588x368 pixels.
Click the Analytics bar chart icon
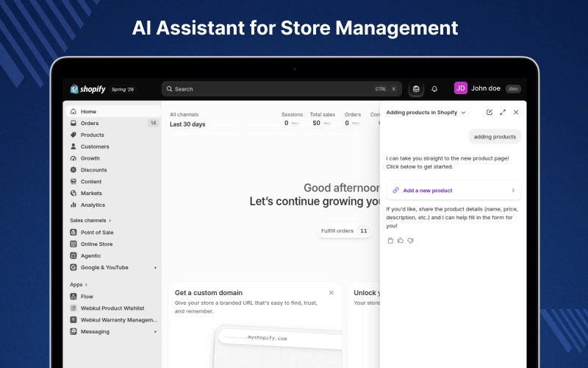click(x=73, y=205)
